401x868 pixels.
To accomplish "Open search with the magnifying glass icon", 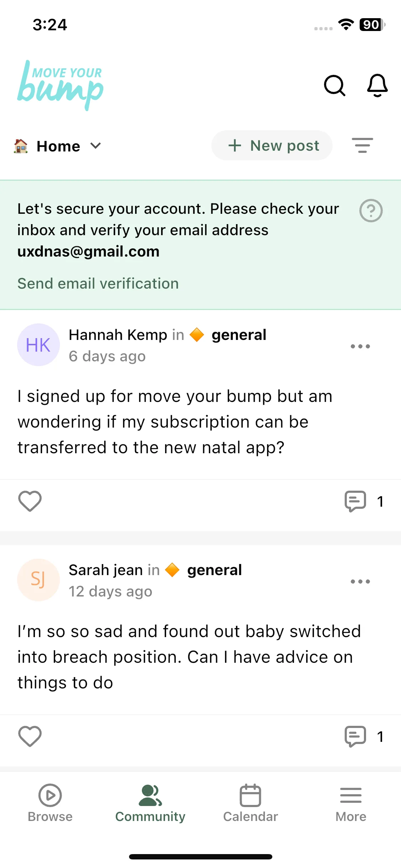I will point(334,86).
